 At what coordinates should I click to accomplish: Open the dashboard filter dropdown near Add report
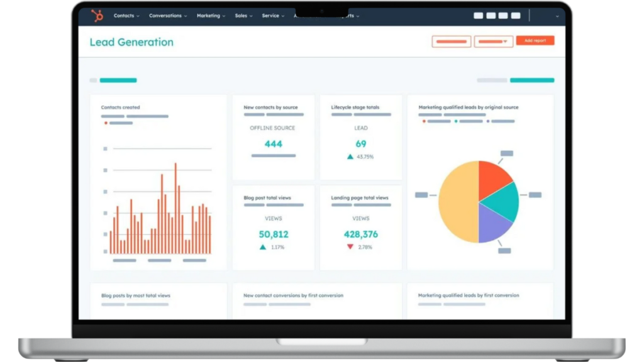[494, 41]
